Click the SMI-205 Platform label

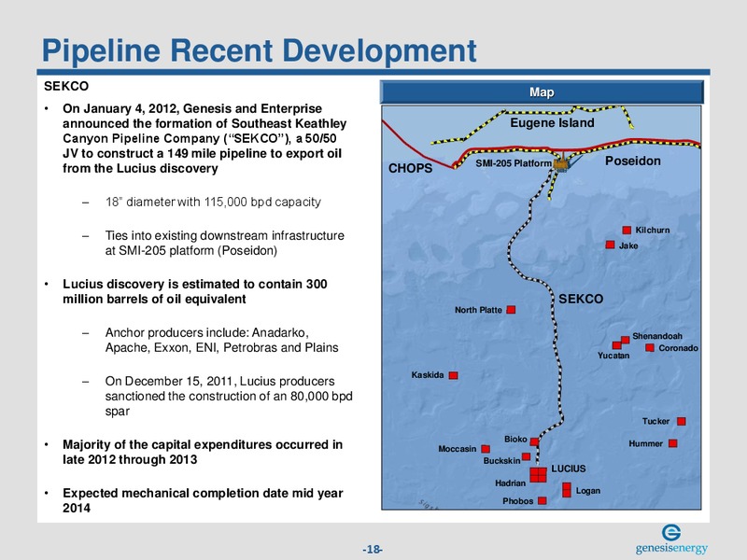point(514,163)
